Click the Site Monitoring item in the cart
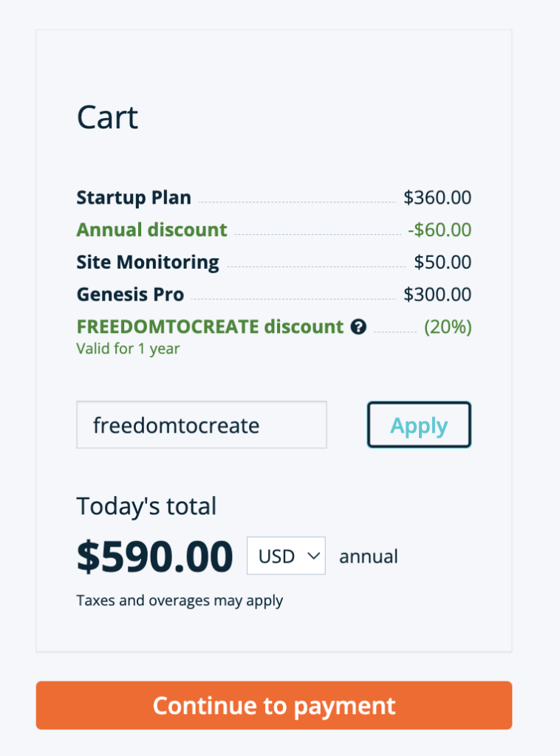The height and width of the screenshot is (756, 560). tap(147, 262)
